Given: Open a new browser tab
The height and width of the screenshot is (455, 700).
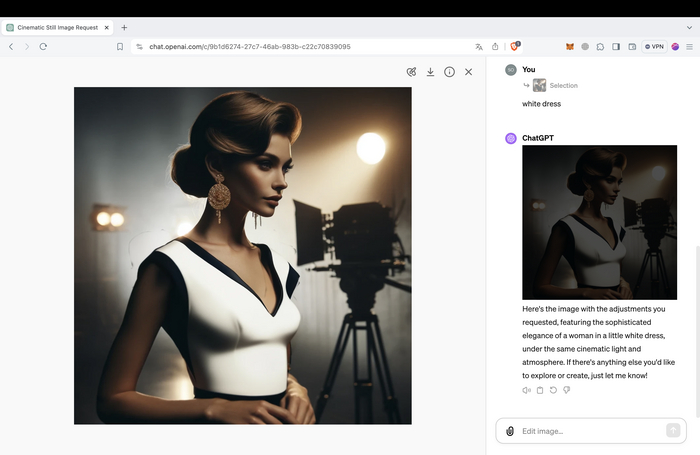Looking at the screenshot, I should point(124,27).
